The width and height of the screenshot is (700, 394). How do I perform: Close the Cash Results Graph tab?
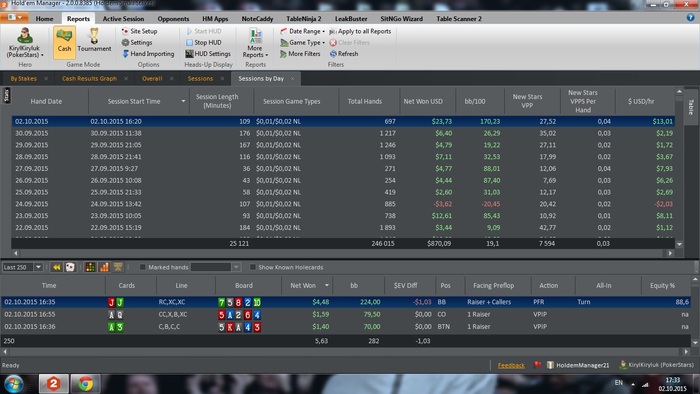click(126, 79)
